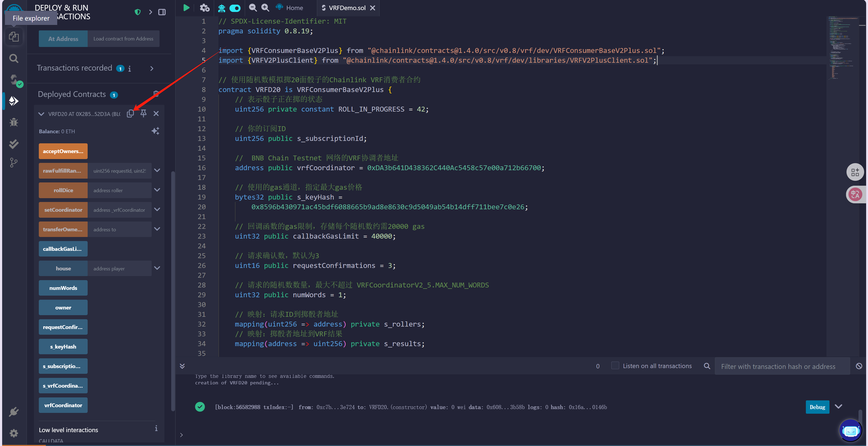Open the Plugin manager plug icon
868x446 pixels.
point(14,412)
